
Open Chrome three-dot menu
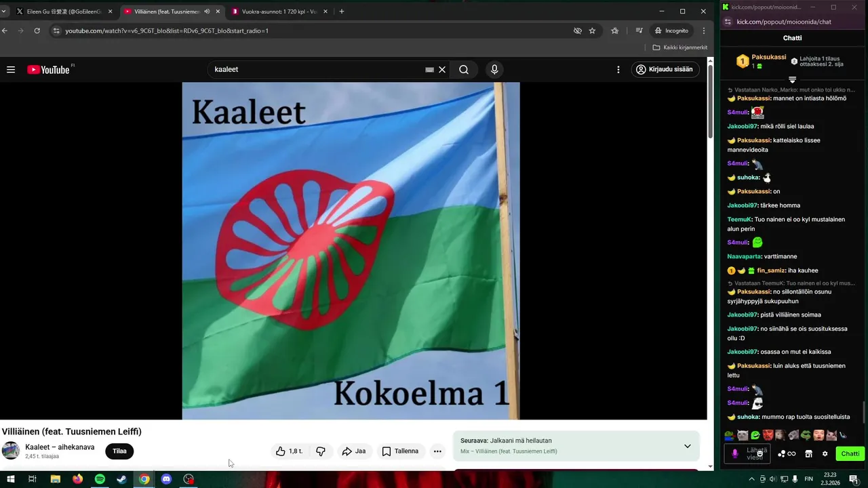pos(704,30)
